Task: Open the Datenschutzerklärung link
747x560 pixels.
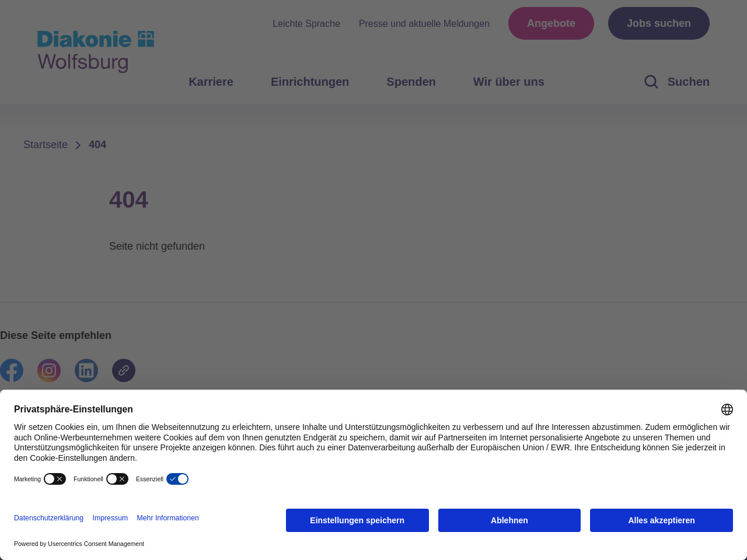Action: click(48, 518)
